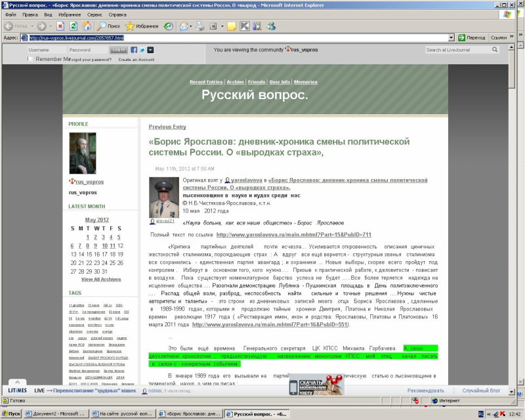Click the Username input field

tap(47, 50)
